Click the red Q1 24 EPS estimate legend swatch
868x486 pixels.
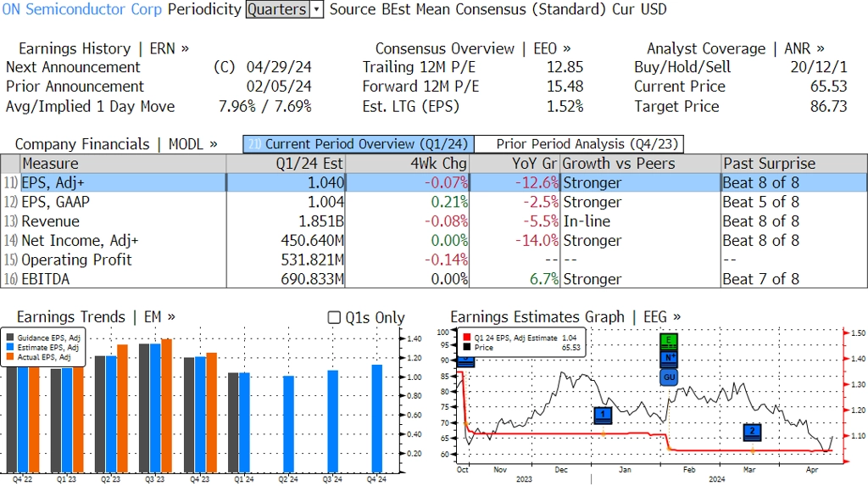[467, 338]
